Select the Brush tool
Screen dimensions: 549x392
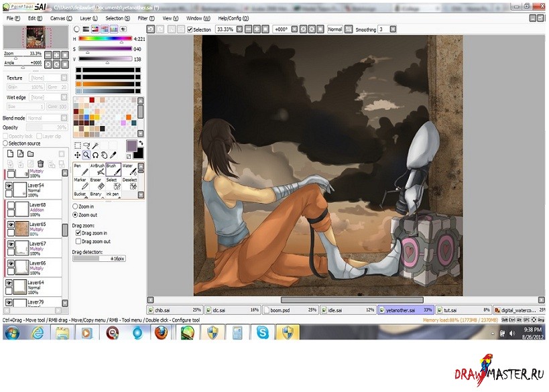(113, 170)
